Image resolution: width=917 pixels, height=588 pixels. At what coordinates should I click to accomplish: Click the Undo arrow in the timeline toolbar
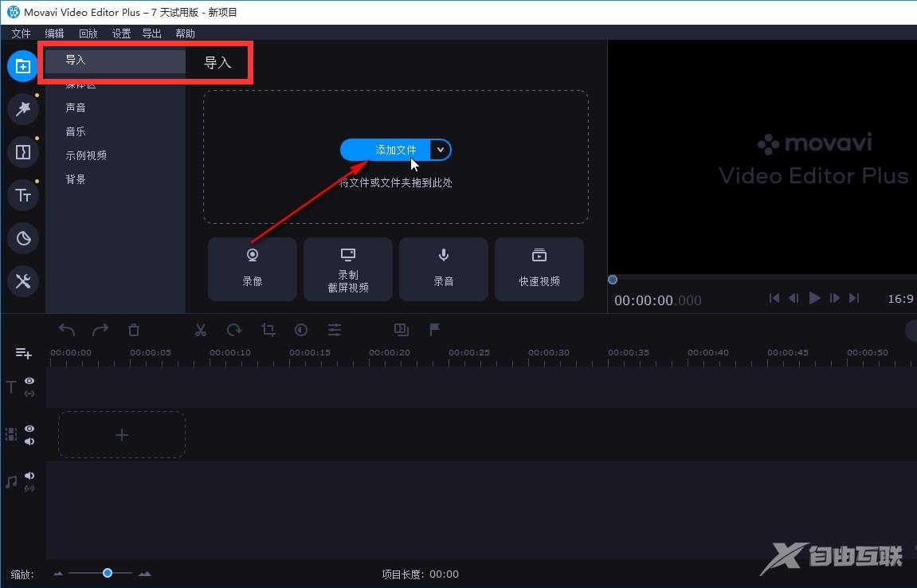point(67,330)
